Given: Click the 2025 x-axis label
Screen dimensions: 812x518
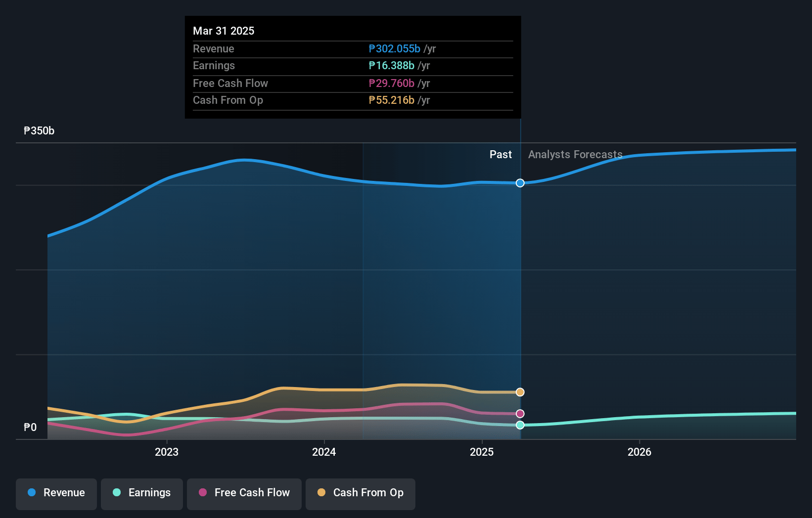Looking at the screenshot, I should pos(482,452).
